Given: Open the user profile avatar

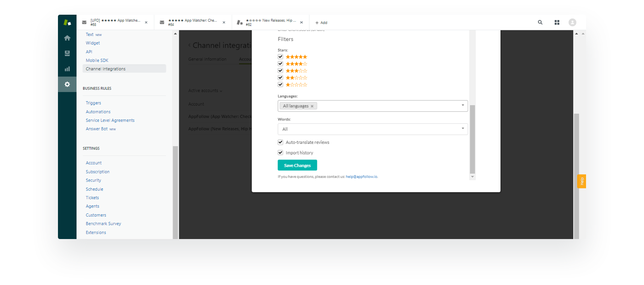Looking at the screenshot, I should pyautogui.click(x=572, y=23).
